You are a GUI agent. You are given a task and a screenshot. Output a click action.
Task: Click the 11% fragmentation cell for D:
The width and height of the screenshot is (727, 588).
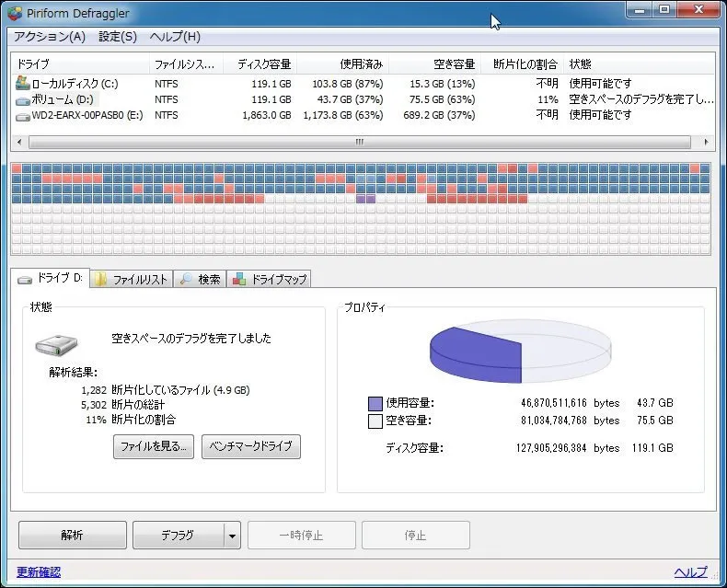point(548,99)
